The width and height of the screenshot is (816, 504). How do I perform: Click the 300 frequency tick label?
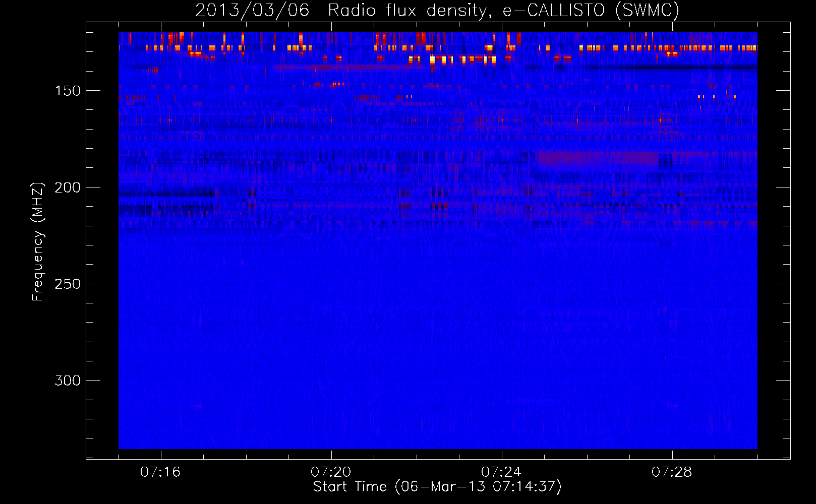coord(68,381)
